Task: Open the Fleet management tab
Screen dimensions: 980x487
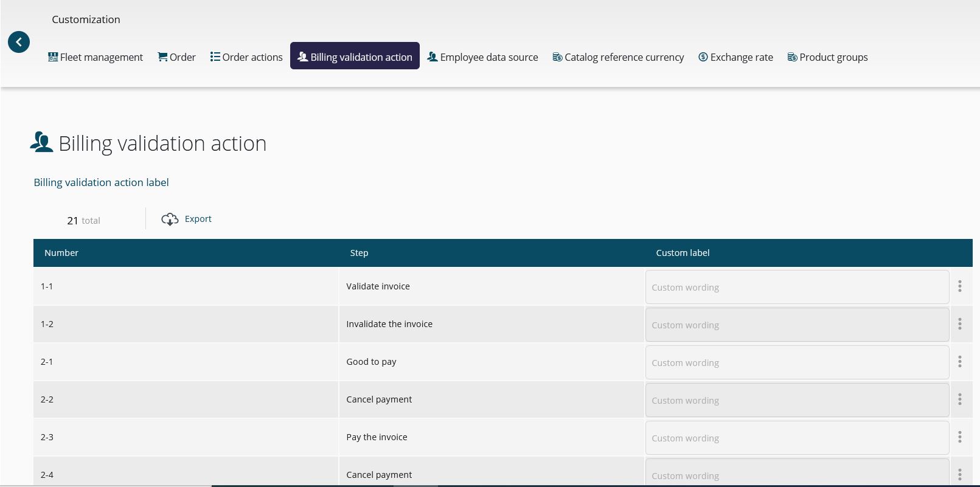Action: pos(96,57)
